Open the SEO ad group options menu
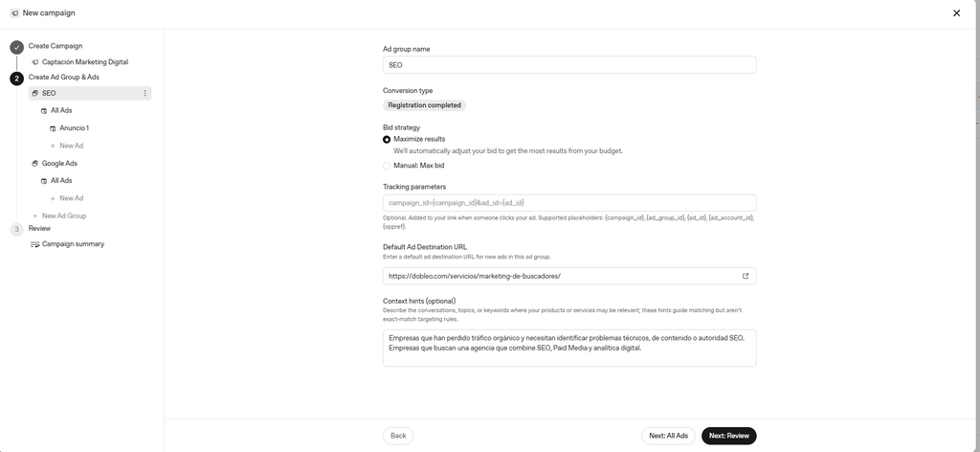This screenshot has width=980, height=452. click(145, 93)
